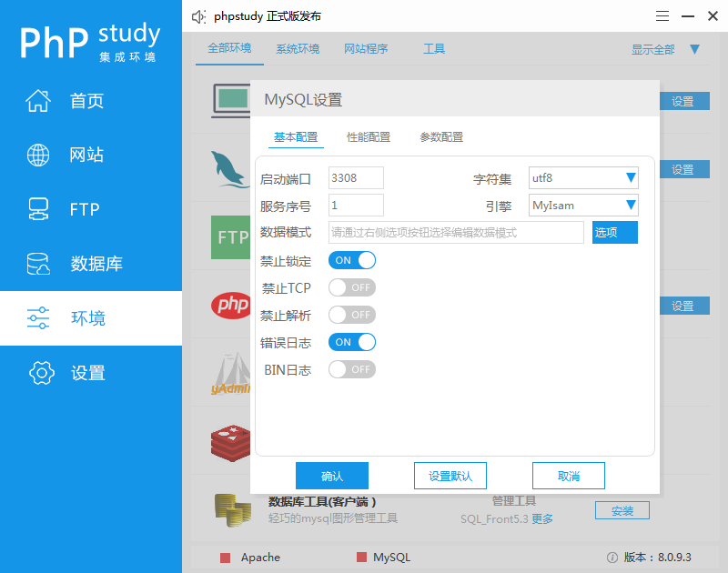The height and width of the screenshot is (573, 728).
Task: Click the 服务序号 field showing 1
Action: tap(356, 205)
